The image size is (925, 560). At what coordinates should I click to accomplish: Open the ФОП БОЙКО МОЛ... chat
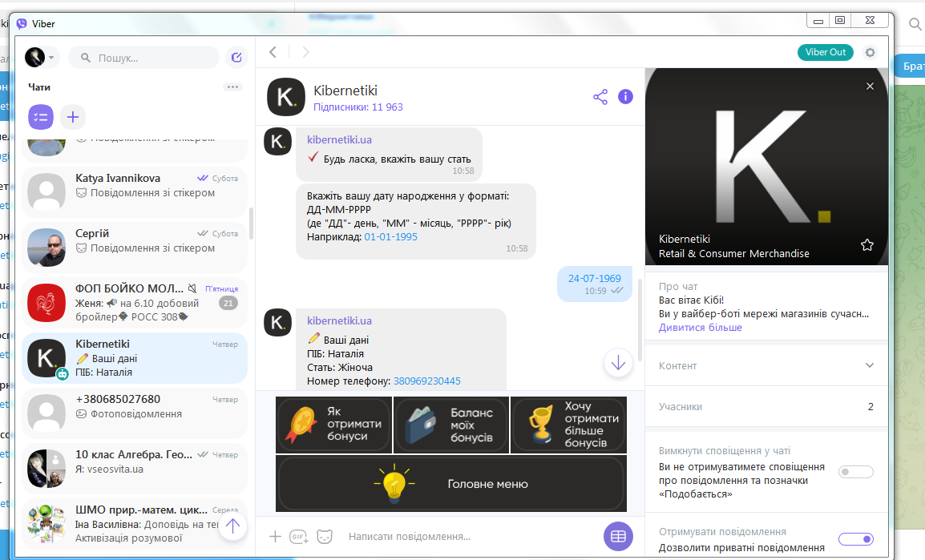[135, 302]
